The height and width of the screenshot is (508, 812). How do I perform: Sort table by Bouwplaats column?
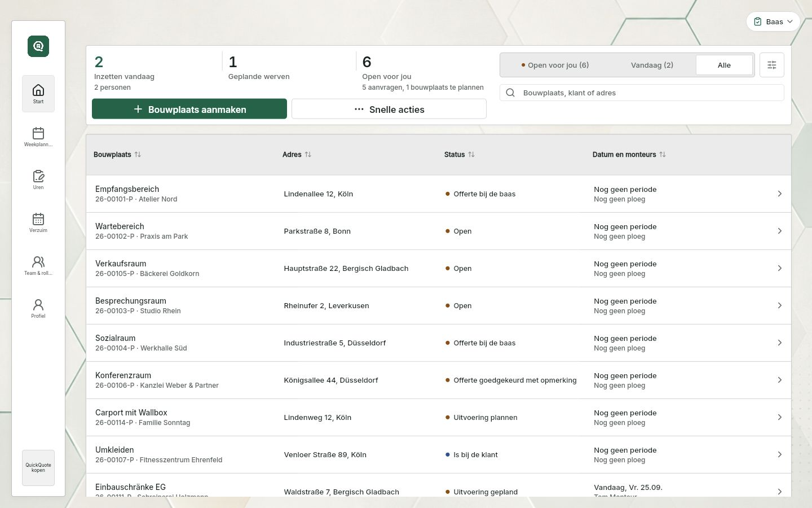tap(117, 155)
